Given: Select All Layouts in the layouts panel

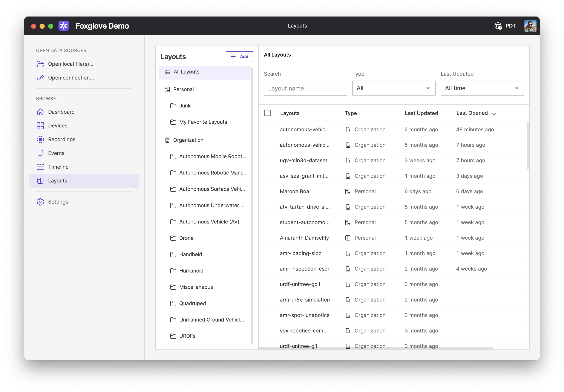Looking at the screenshot, I should pyautogui.click(x=187, y=72).
